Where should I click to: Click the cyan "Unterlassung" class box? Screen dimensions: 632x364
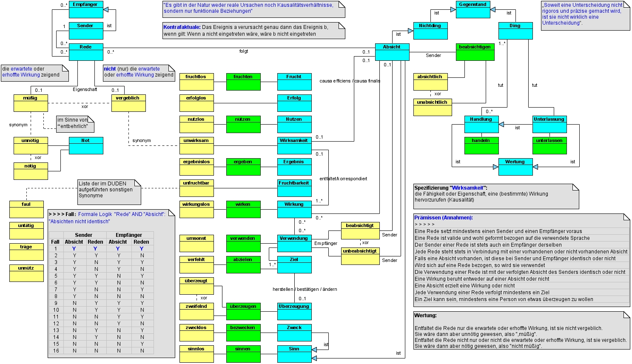(x=549, y=124)
